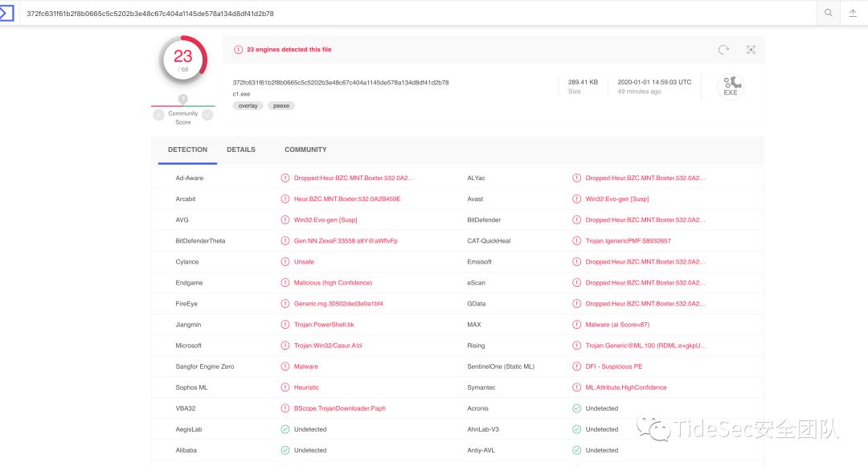The width and height of the screenshot is (868, 467).
Task: Click the warning icon in the Cylance row
Action: (x=285, y=262)
